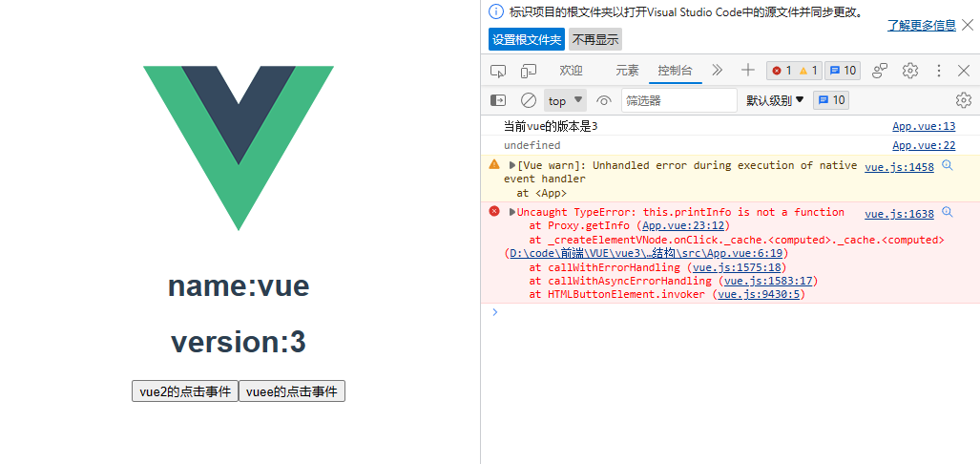Image resolution: width=980 pixels, height=464 pixels.
Task: Open console settings gear icon
Action: coord(964,100)
